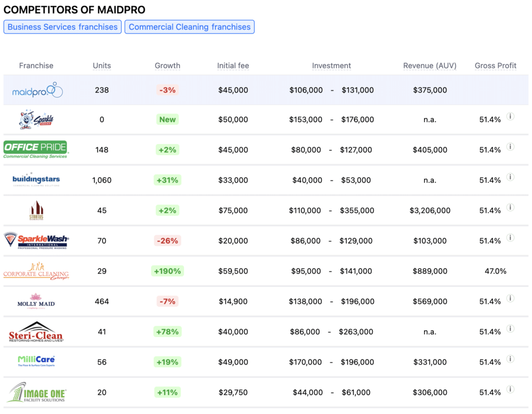The height and width of the screenshot is (414, 532).
Task: Click the 47.0% gross profit value
Action: click(495, 271)
